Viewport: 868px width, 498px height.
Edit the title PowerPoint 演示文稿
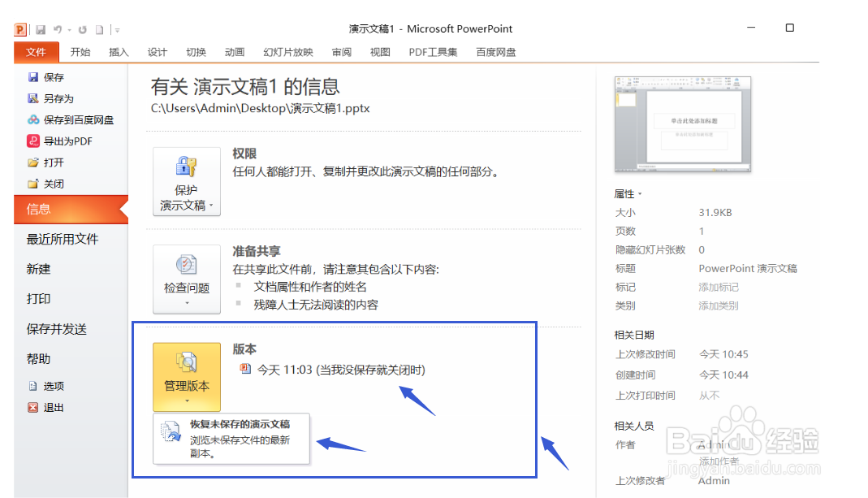pos(748,269)
